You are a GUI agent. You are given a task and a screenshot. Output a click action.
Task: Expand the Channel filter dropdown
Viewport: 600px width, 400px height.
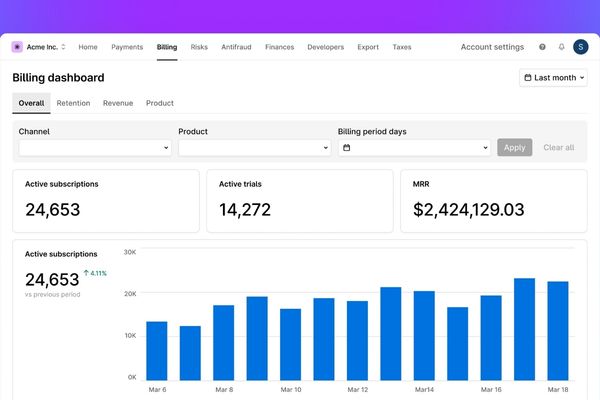tap(95, 147)
